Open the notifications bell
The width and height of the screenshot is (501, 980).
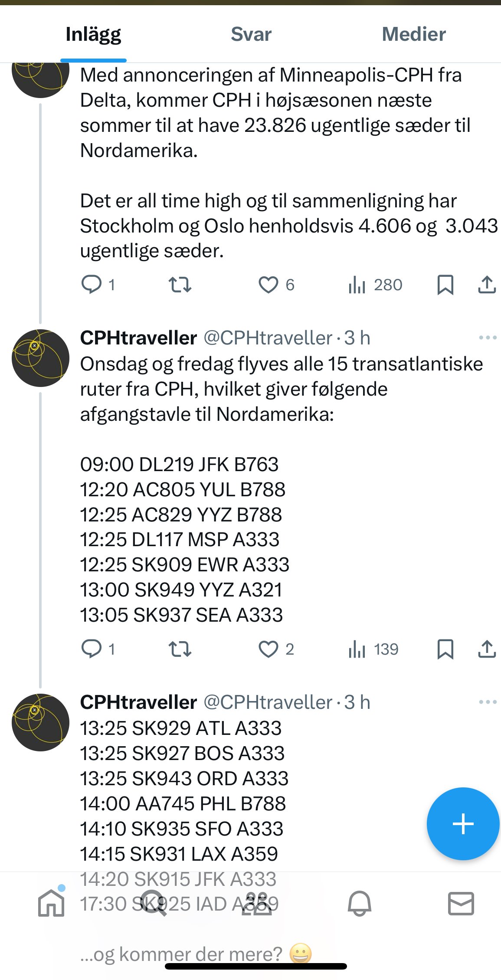tap(360, 903)
